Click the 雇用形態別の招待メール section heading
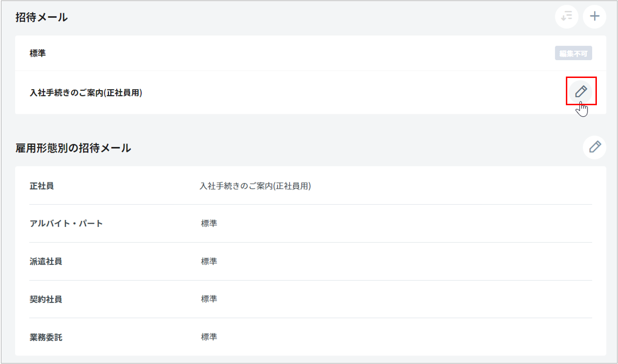The image size is (618, 364). click(73, 148)
